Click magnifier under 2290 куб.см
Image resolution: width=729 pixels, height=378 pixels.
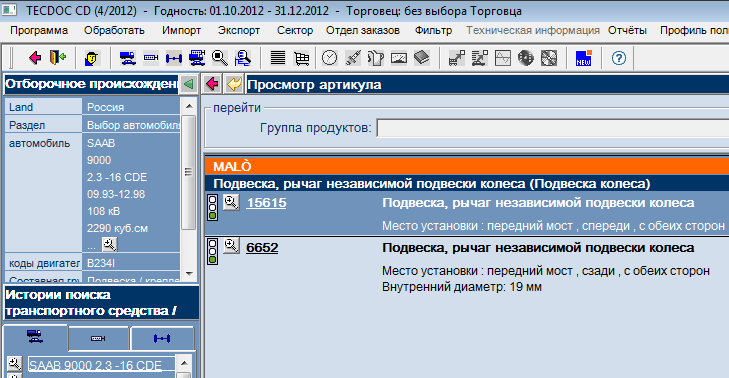(110, 244)
